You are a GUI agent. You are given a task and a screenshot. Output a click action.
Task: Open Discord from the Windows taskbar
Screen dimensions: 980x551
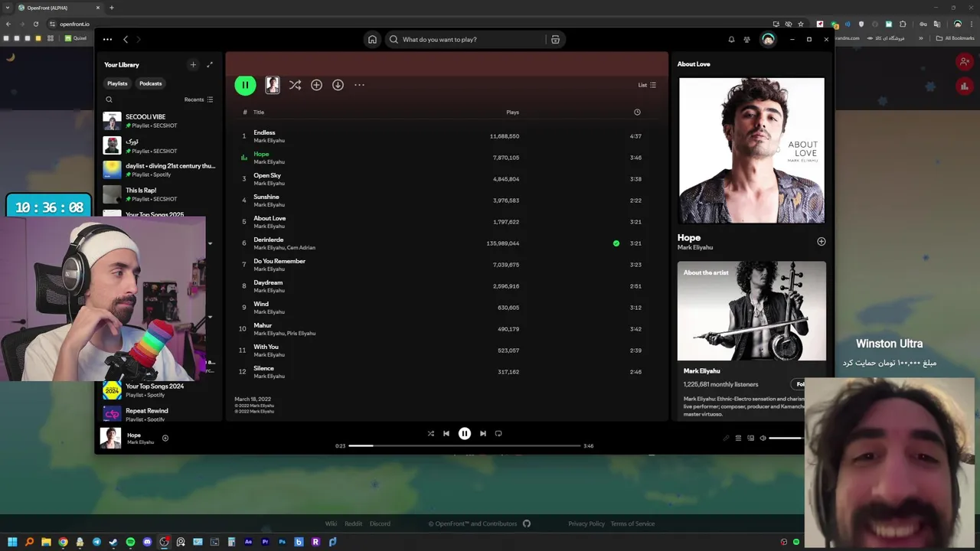(147, 542)
